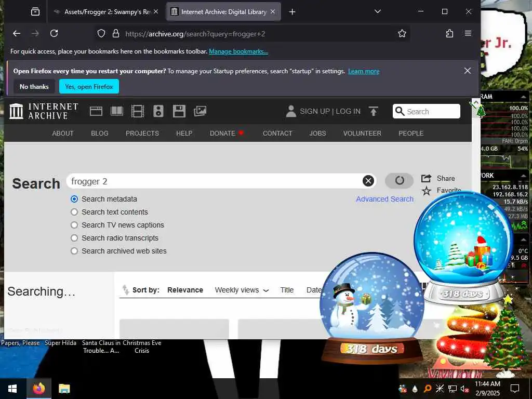Select Search radio transcripts option
The height and width of the screenshot is (399, 532).
(74, 238)
